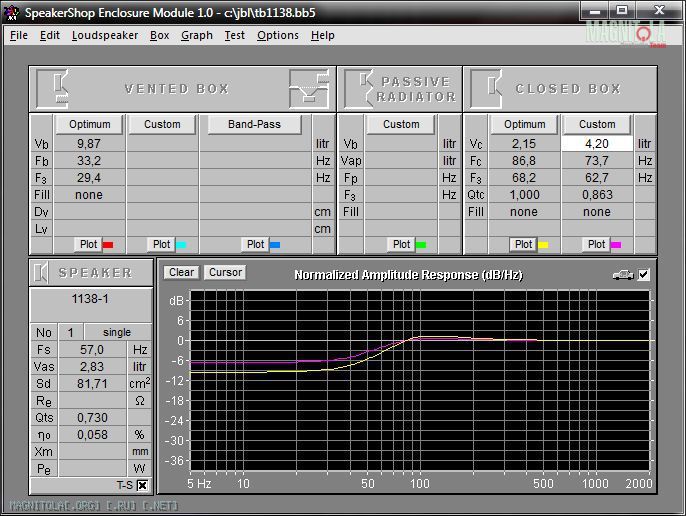Click Plot for Band-Pass box
This screenshot has height=516, width=686.
(x=256, y=244)
